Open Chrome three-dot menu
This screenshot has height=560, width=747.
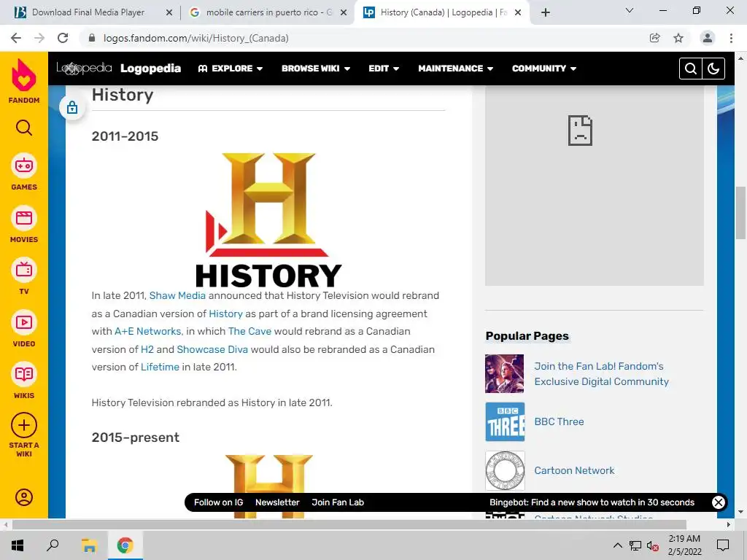731,38
